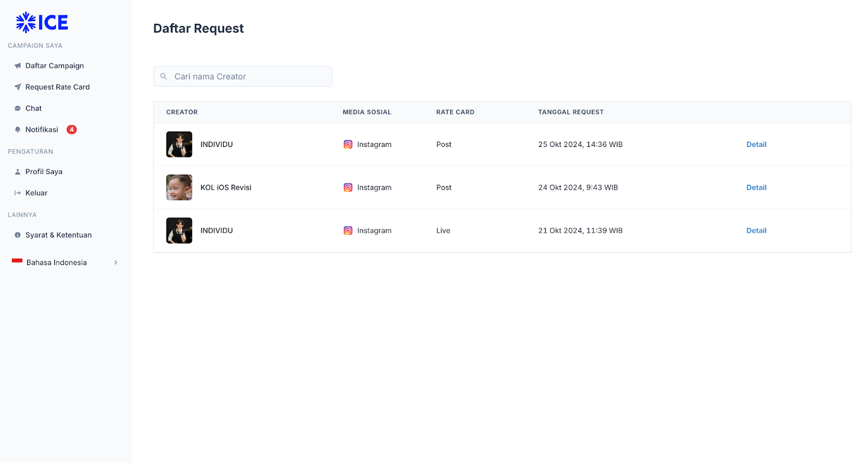Click the paper plane Request Rate Card icon

click(17, 87)
